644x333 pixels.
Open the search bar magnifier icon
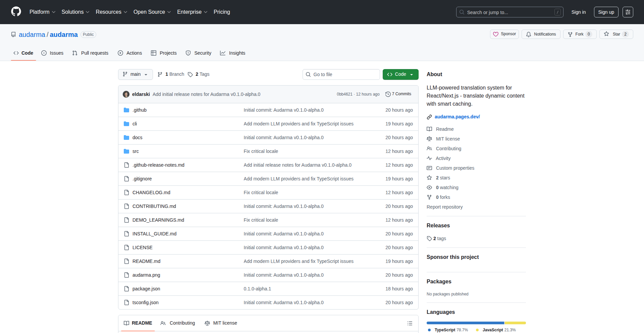[462, 12]
